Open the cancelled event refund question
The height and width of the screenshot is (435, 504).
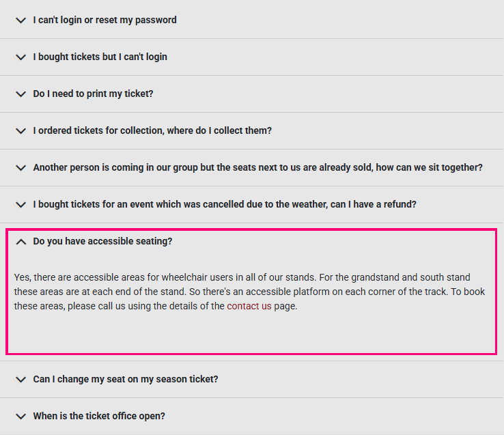click(x=225, y=204)
